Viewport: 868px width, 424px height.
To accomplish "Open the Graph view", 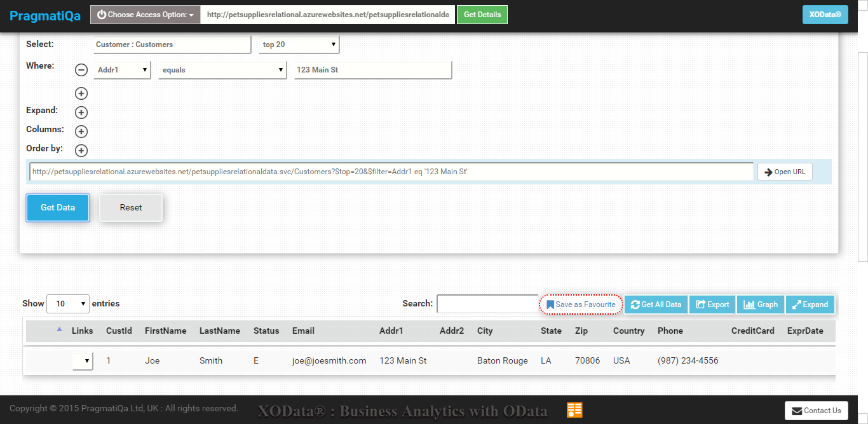I will coord(761,304).
